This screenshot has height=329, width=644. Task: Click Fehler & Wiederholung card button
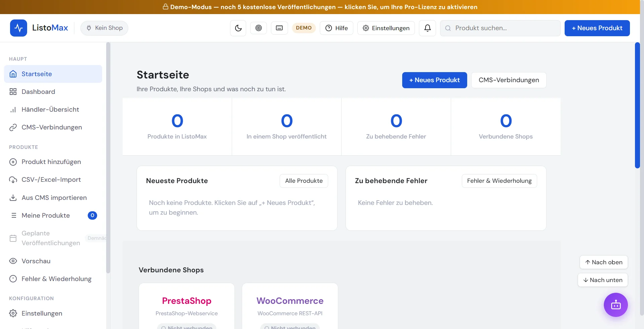click(499, 181)
